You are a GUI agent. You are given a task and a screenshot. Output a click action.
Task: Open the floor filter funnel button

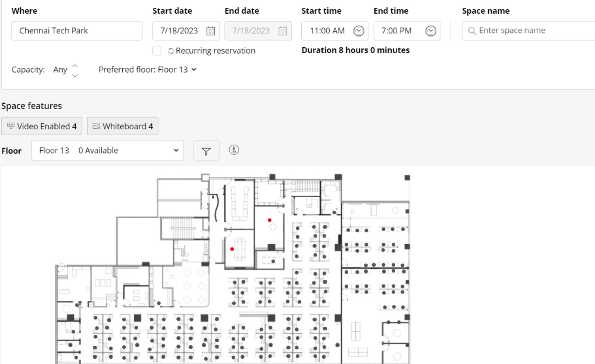pyautogui.click(x=206, y=150)
